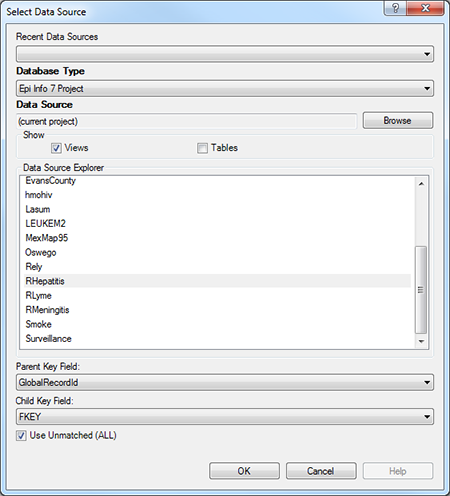Open the Parent Key Field dropdown

click(x=225, y=382)
